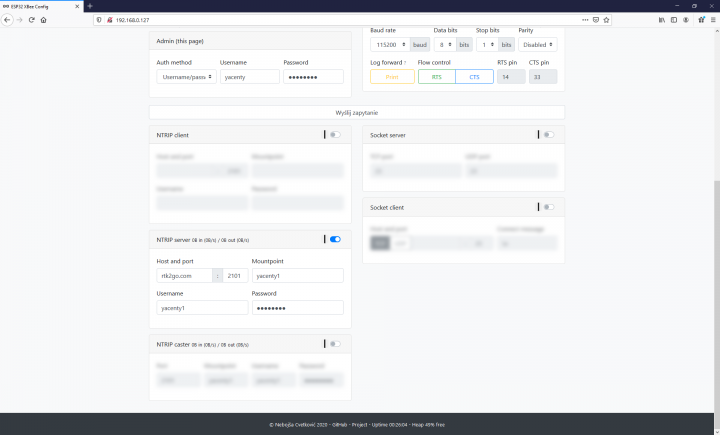Switch to the ESP32 XBee Config tab
The width and height of the screenshot is (720, 435).
point(38,6)
